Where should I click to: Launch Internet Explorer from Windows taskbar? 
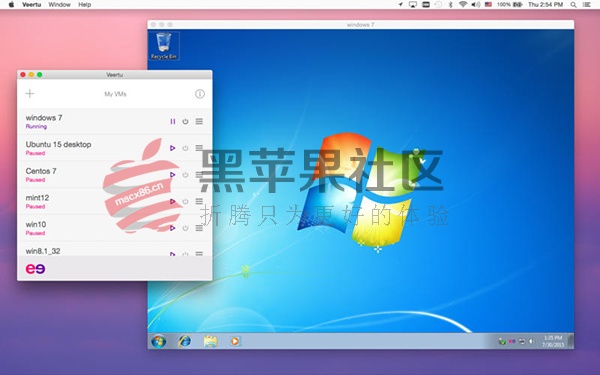pos(185,341)
